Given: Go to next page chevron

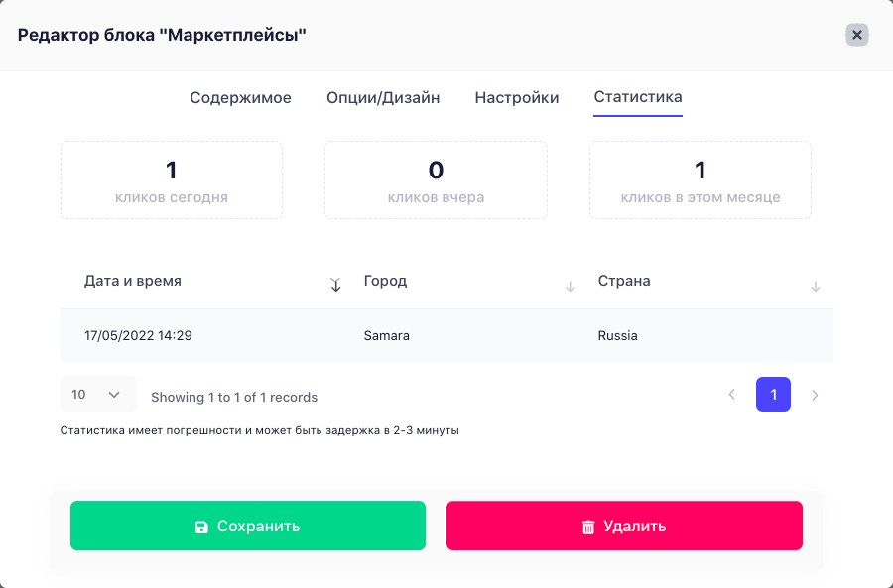Looking at the screenshot, I should pos(815,395).
